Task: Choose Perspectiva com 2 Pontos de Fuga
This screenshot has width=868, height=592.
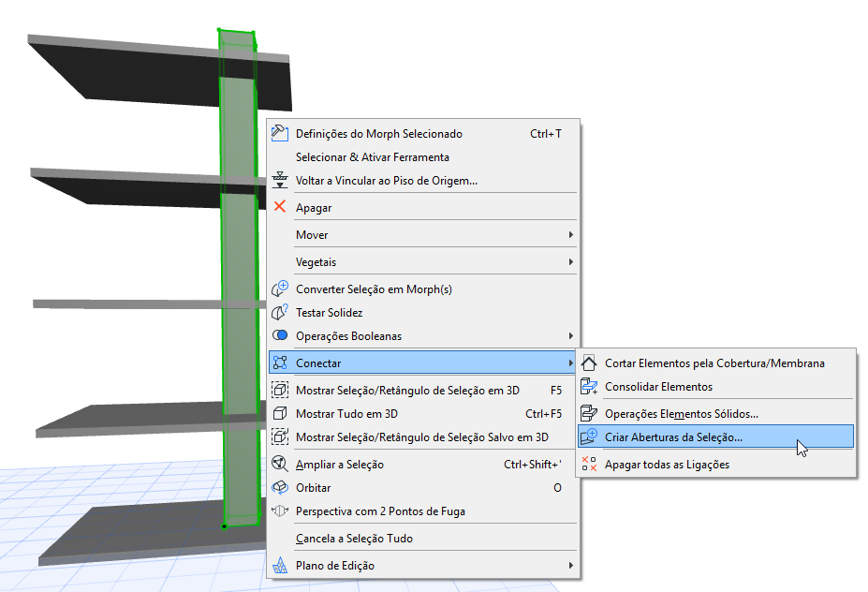Action: pos(423,511)
